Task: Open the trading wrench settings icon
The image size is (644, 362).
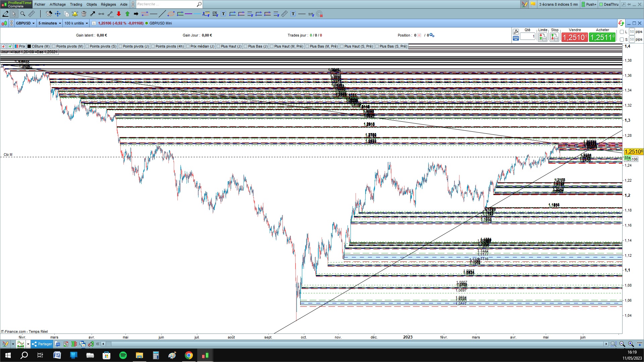Action: coord(516,32)
